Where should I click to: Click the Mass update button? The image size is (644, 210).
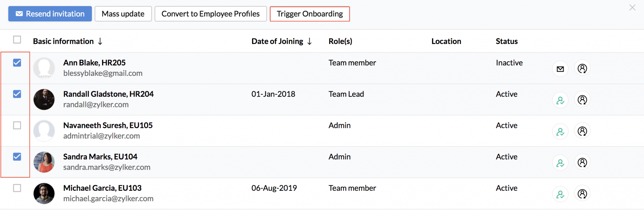click(x=123, y=14)
